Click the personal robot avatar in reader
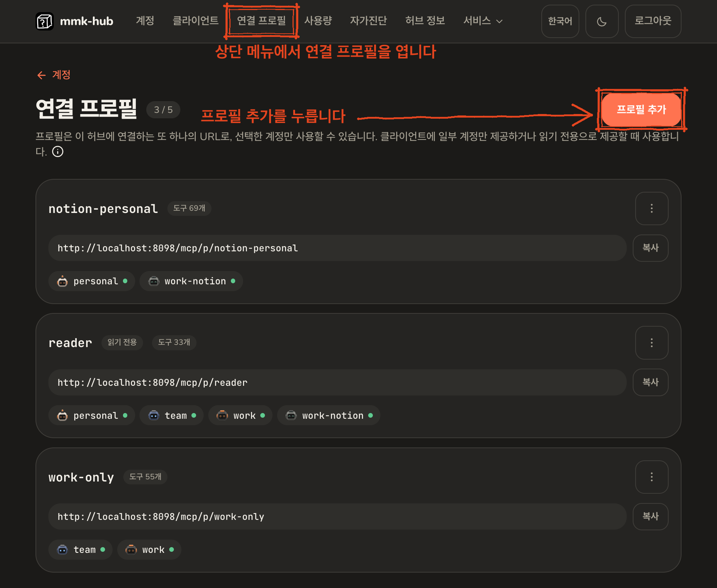717x588 pixels. [x=62, y=416]
